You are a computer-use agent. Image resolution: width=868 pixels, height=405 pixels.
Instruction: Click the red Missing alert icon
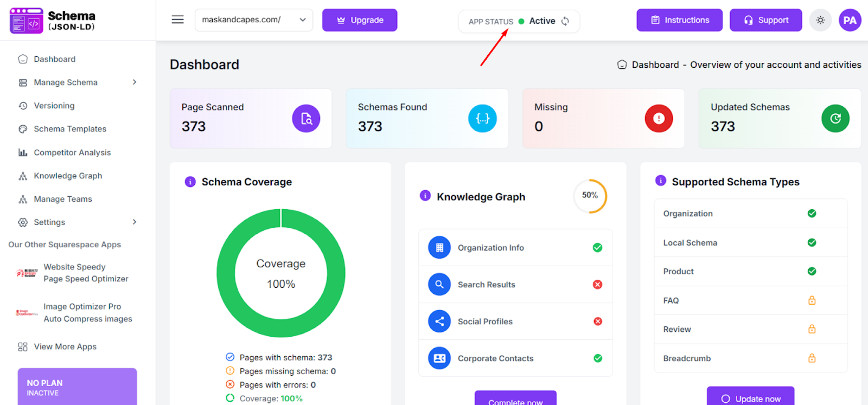tap(659, 119)
